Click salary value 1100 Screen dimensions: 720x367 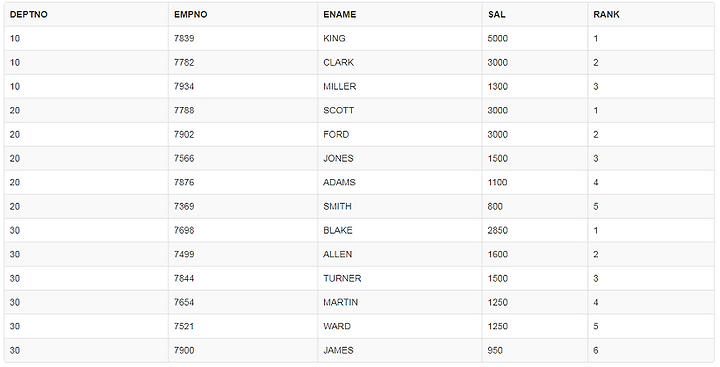[498, 182]
